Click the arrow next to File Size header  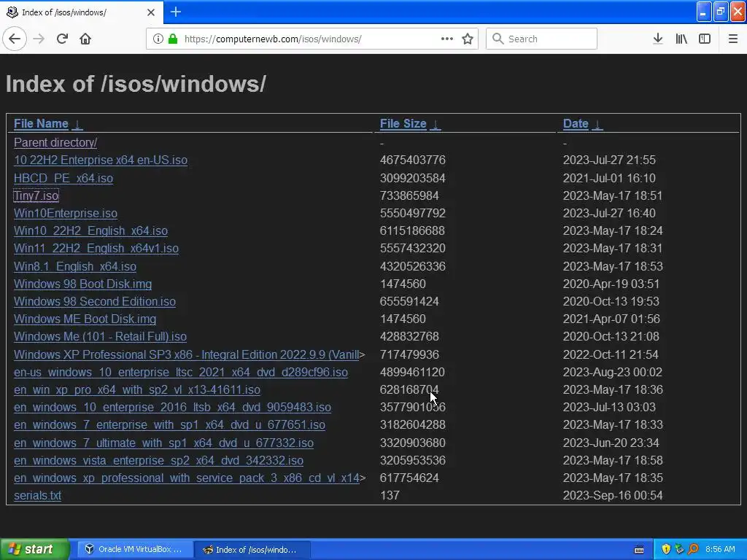436,124
